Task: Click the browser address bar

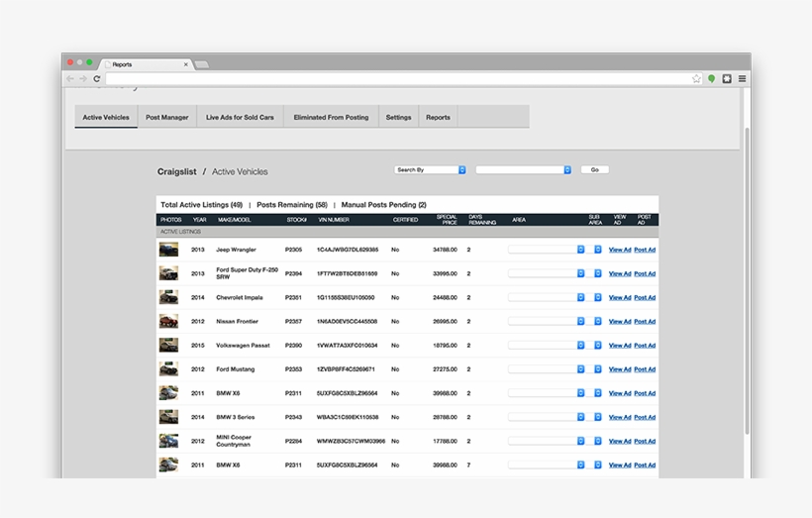Action: coord(396,78)
